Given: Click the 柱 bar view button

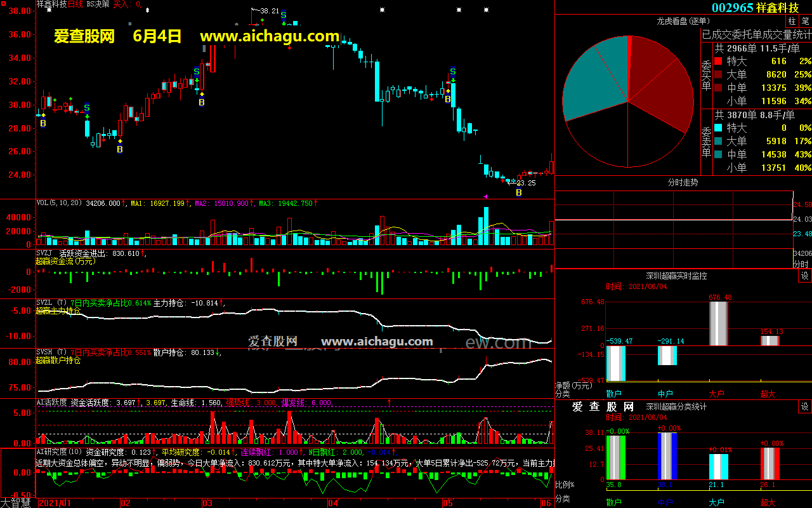Looking at the screenshot, I should click(x=792, y=21).
